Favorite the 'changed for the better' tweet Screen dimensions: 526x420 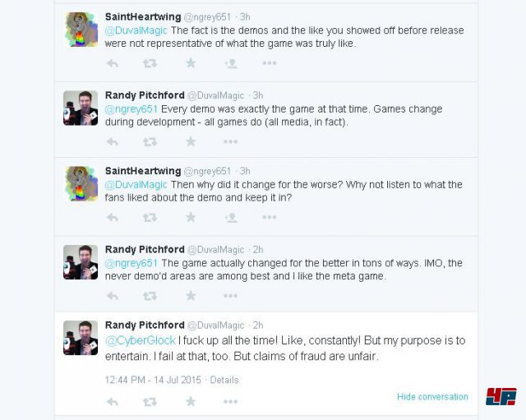click(191, 296)
